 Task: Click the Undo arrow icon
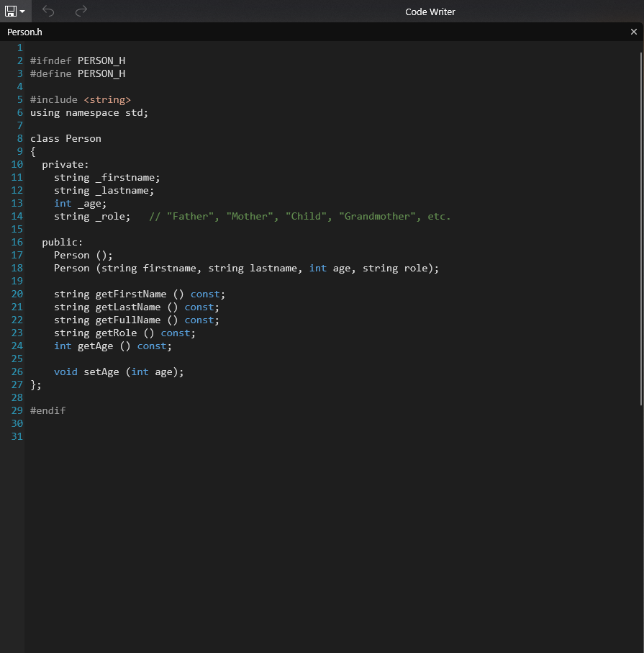point(47,11)
